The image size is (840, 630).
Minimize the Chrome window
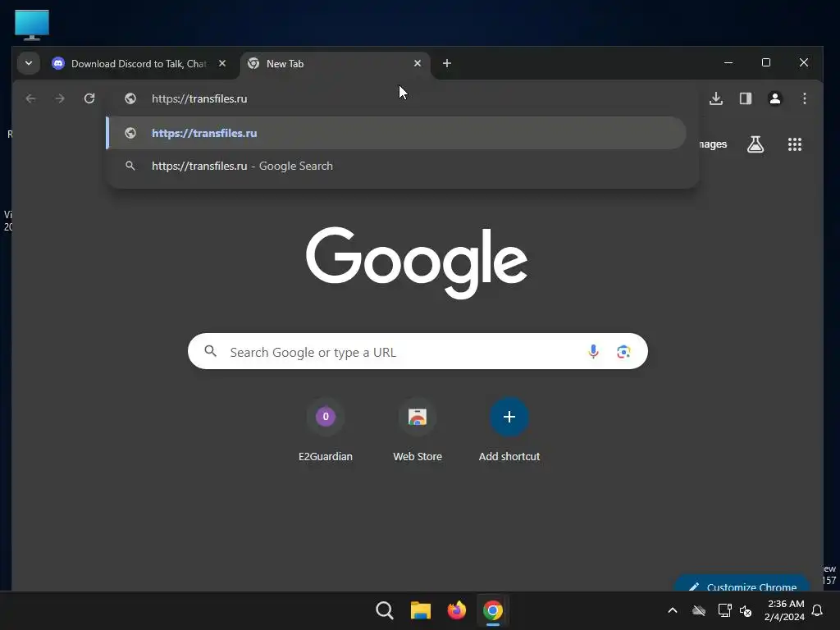click(728, 62)
